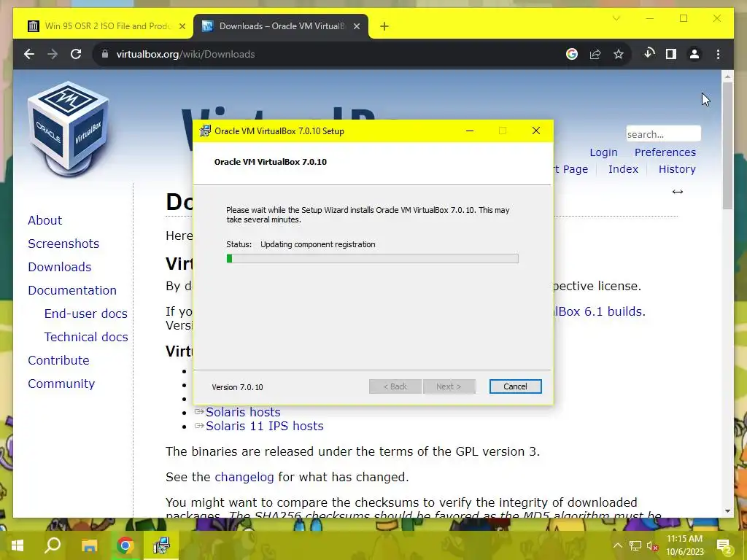Open End-user docs link
This screenshot has height=560, width=747.
[x=86, y=314]
